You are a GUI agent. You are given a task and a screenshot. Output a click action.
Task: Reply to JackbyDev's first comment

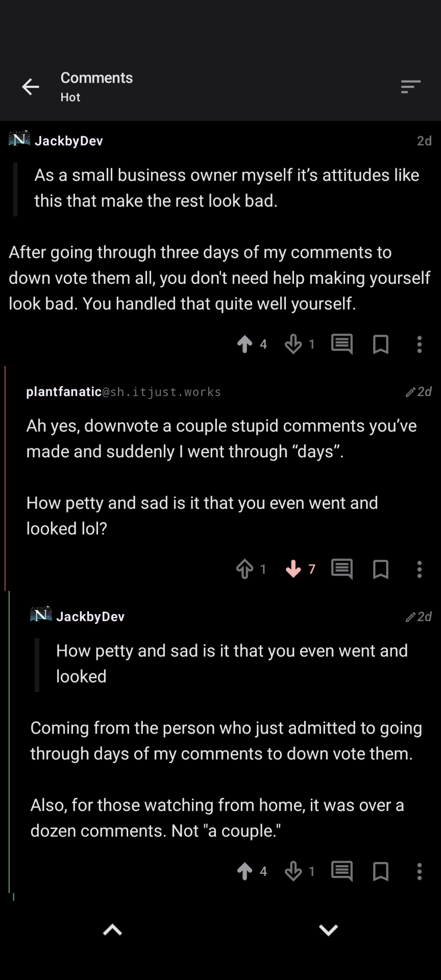341,344
